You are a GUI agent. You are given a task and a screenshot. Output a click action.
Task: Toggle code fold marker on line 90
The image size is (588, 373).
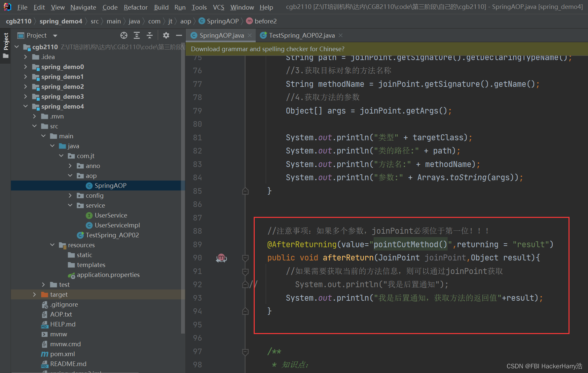pyautogui.click(x=245, y=258)
